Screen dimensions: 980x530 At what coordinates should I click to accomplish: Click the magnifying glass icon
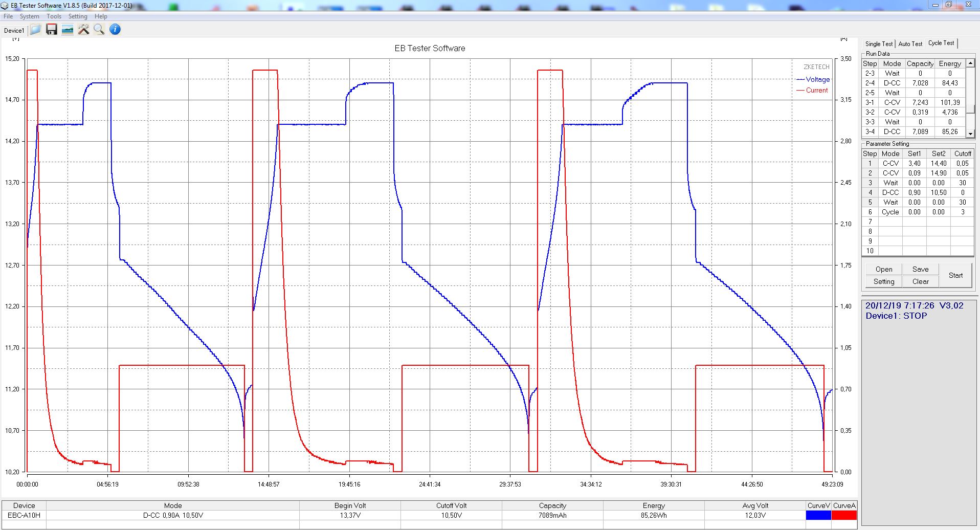pyautogui.click(x=99, y=30)
